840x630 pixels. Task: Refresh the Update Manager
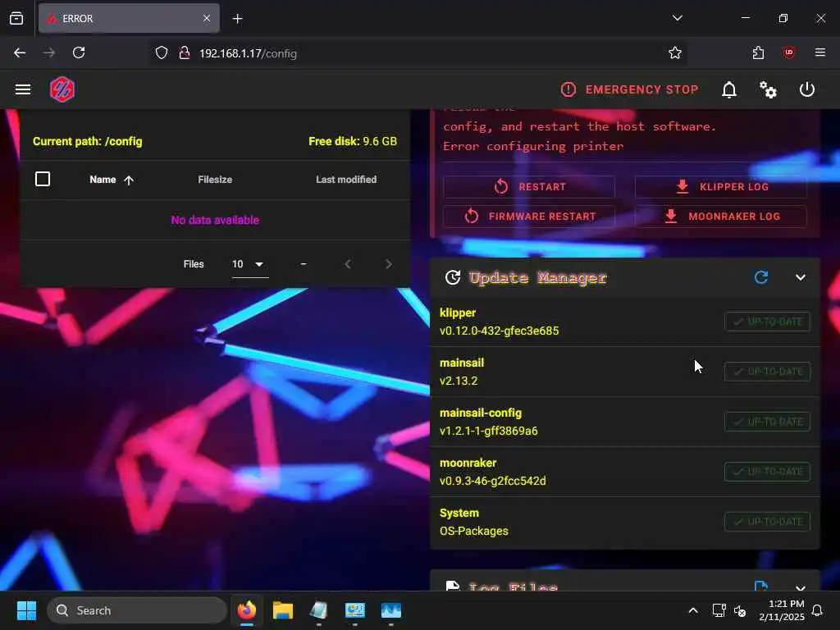(761, 277)
